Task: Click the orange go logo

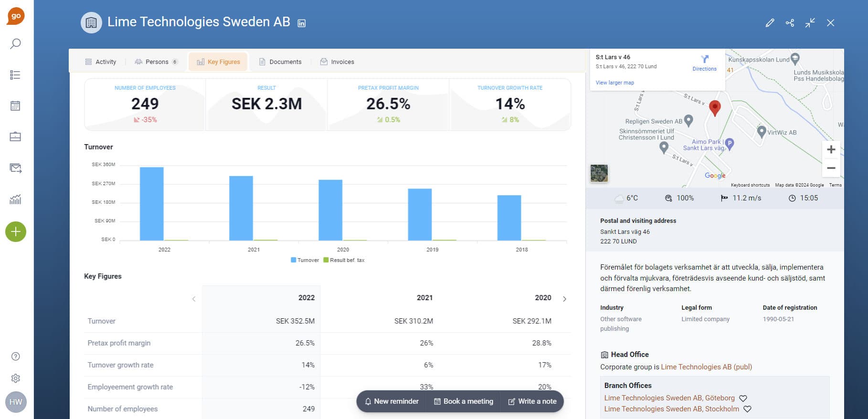Action: pyautogui.click(x=16, y=16)
